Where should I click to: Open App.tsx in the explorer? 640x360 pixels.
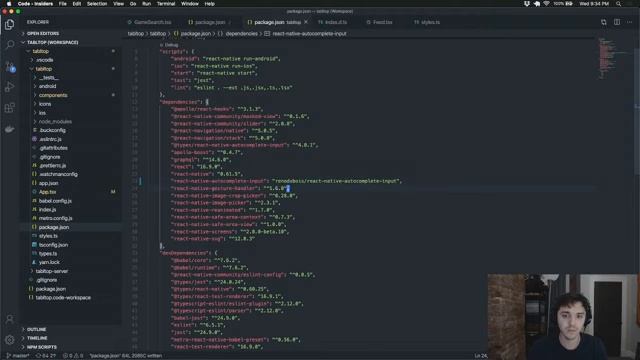coord(47,192)
